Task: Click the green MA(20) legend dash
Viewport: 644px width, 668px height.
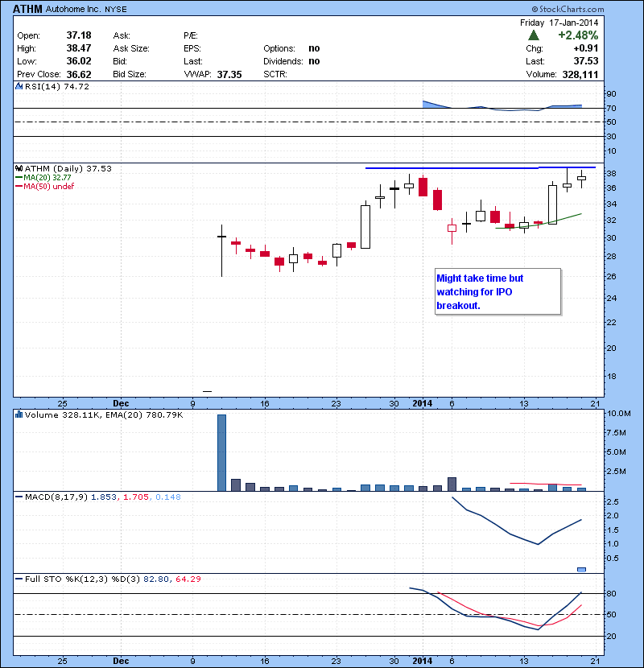Action: [19, 178]
